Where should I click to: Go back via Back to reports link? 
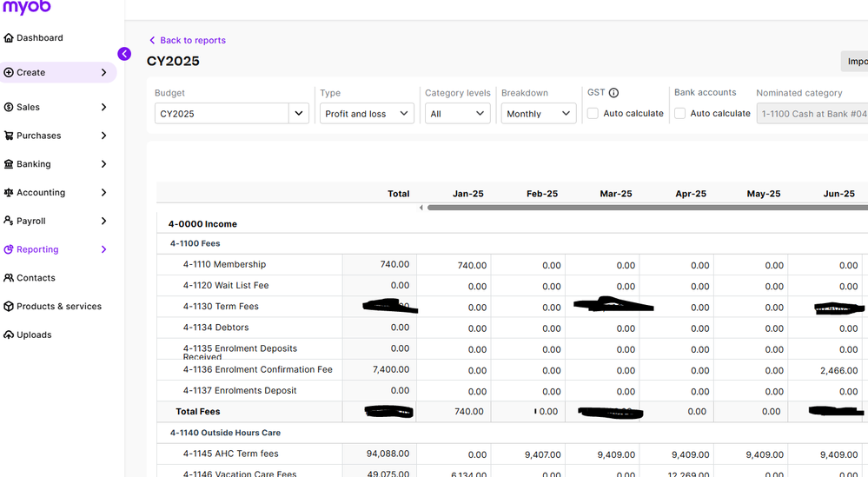pyautogui.click(x=192, y=40)
